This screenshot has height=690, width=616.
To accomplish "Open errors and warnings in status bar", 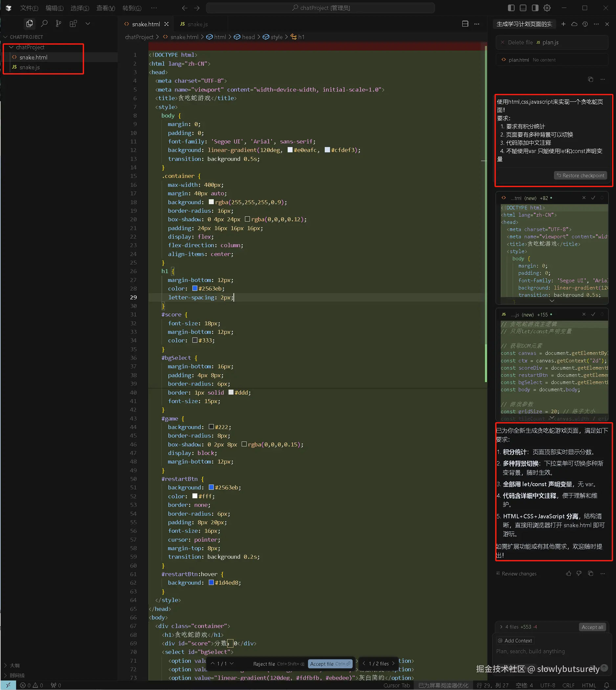I will (x=32, y=685).
